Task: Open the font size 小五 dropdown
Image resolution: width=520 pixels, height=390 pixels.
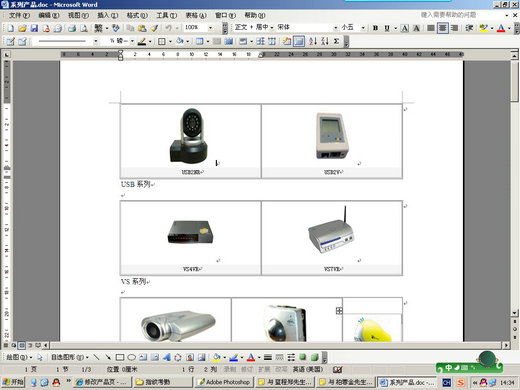Action: tap(363, 28)
